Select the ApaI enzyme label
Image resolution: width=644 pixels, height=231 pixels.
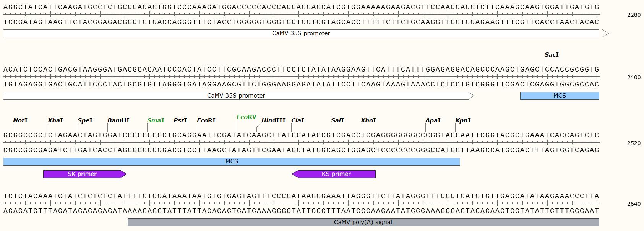pos(433,120)
